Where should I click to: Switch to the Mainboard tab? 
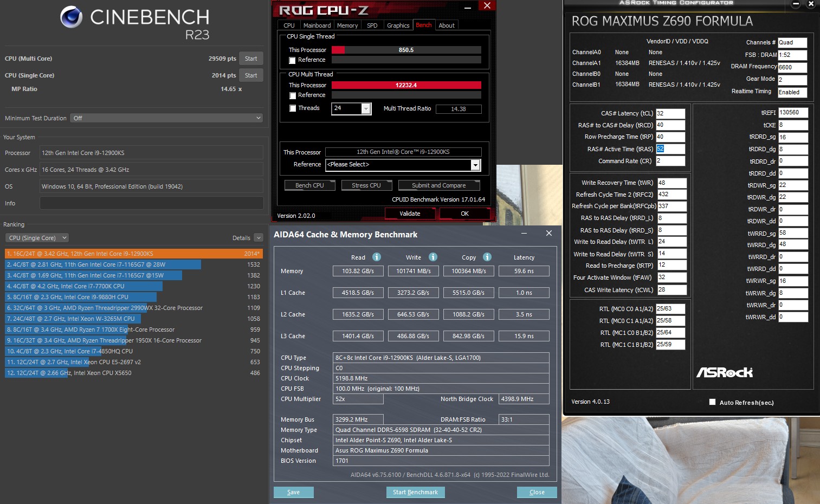(x=317, y=25)
